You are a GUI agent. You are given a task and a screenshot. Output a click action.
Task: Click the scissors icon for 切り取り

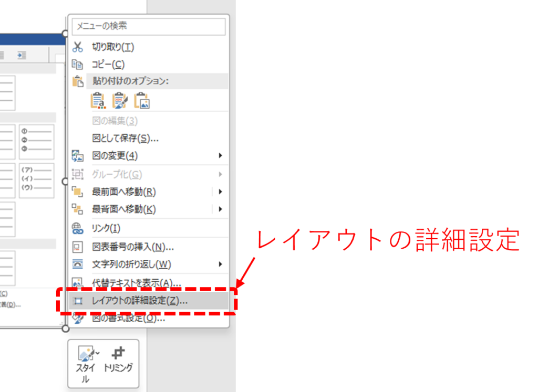(x=78, y=47)
